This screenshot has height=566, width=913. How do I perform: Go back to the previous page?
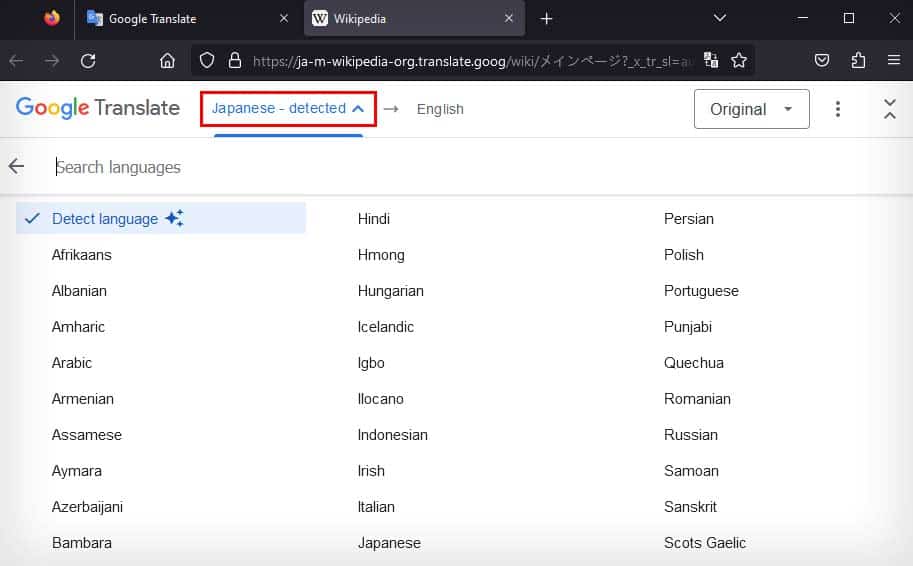[x=16, y=61]
